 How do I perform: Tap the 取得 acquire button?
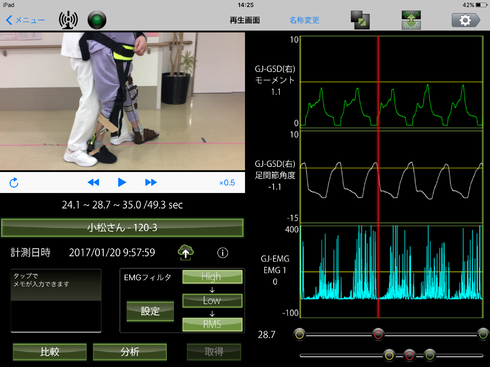[x=214, y=352]
